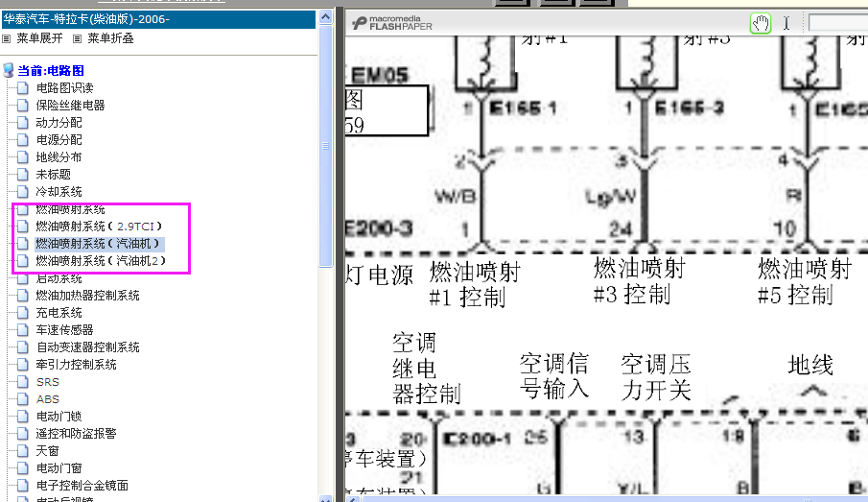Screen dimensions: 868x502
Task: Open 地线分布 page
Action: pyautogui.click(x=59, y=156)
